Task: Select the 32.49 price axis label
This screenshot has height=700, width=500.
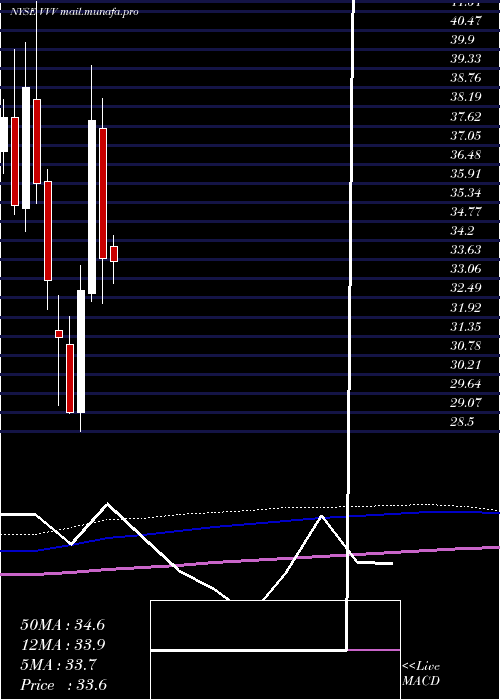Action: click(466, 288)
